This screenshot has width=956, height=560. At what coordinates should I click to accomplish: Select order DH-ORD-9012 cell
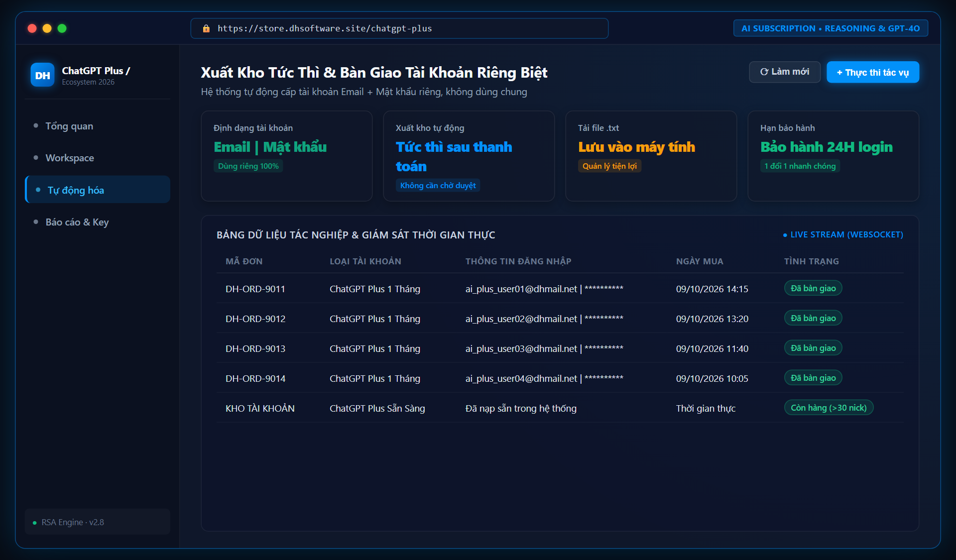coord(255,319)
